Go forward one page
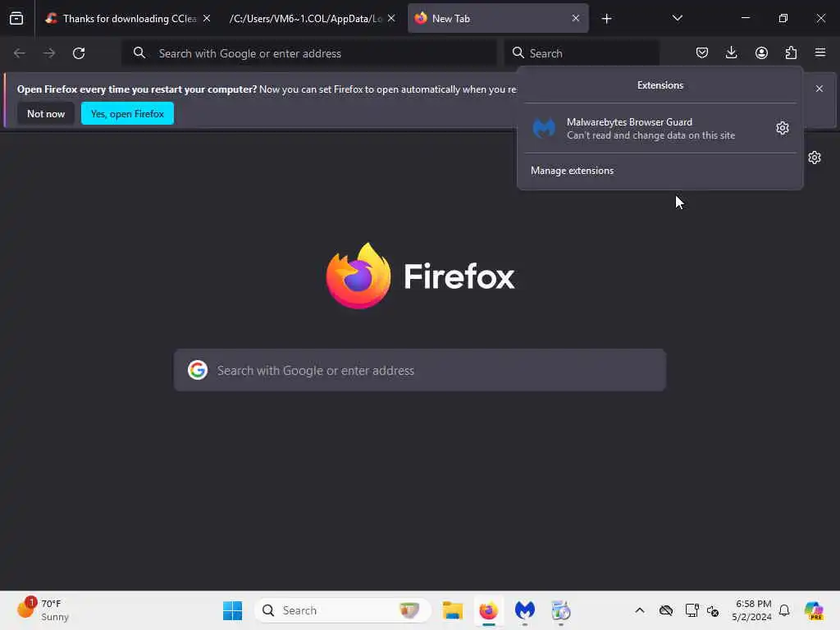 click(49, 53)
